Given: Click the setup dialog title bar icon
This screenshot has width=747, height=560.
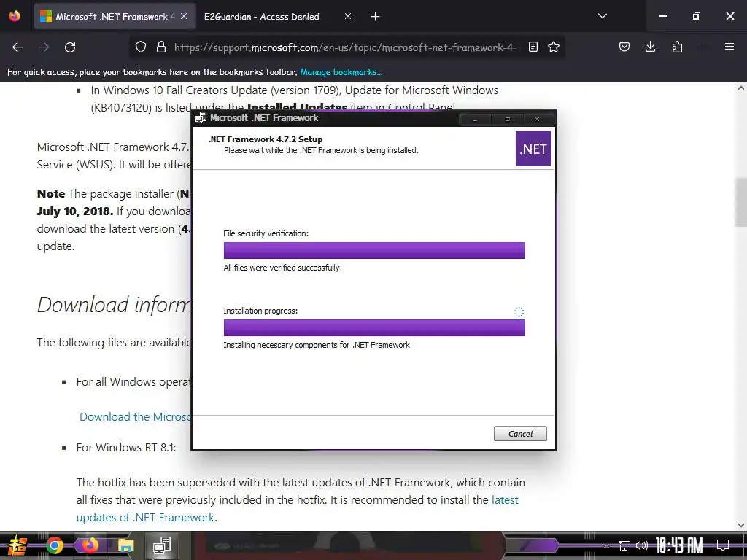Looking at the screenshot, I should pyautogui.click(x=201, y=117).
